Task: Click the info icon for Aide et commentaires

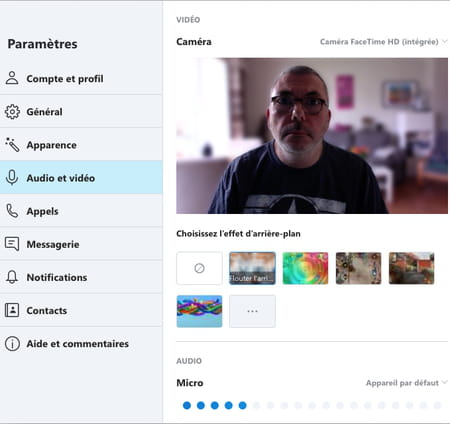Action: tap(12, 343)
